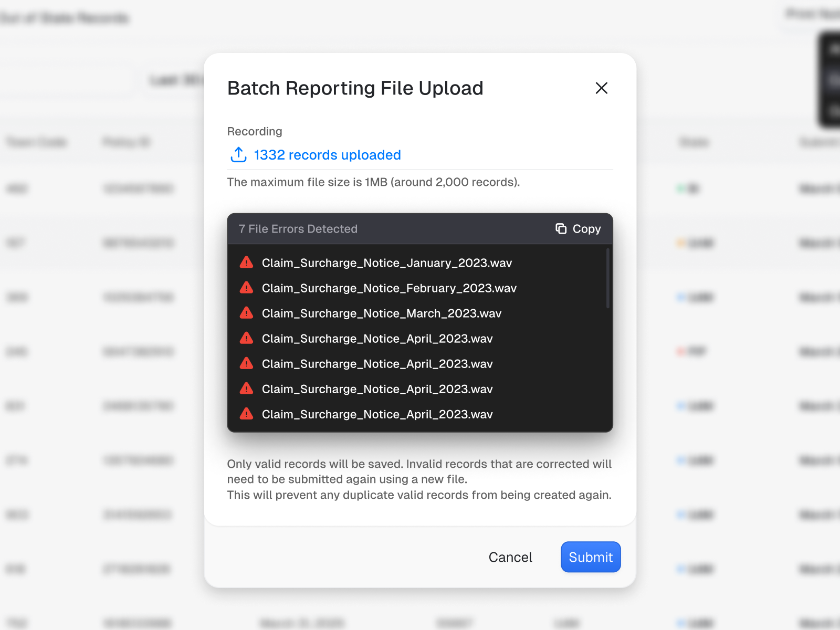Screen dimensions: 840x630
Task: Submit the batch reporting file upload
Action: (590, 557)
